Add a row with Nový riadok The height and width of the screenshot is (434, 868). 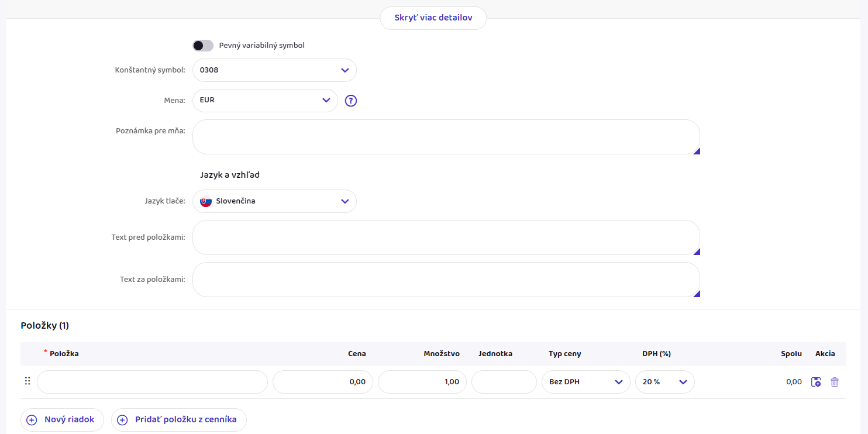[x=62, y=420]
